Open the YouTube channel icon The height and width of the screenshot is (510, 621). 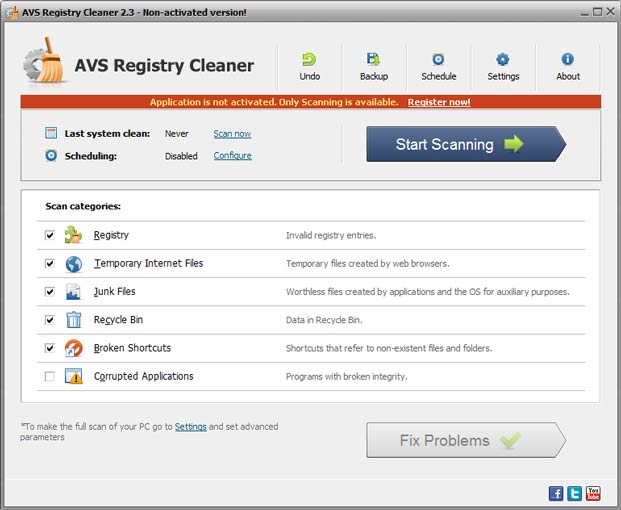pos(593,493)
